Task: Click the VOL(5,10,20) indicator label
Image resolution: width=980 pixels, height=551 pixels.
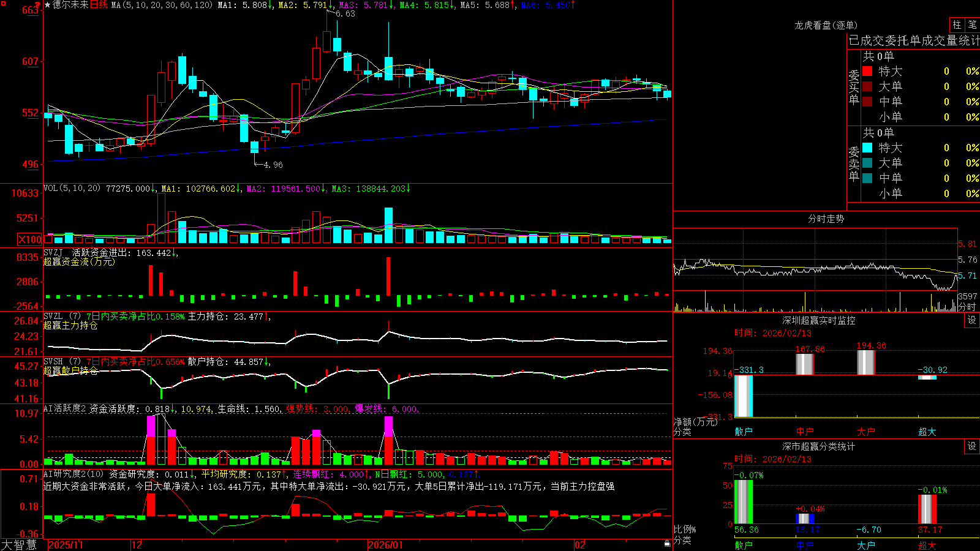Action: coord(72,189)
